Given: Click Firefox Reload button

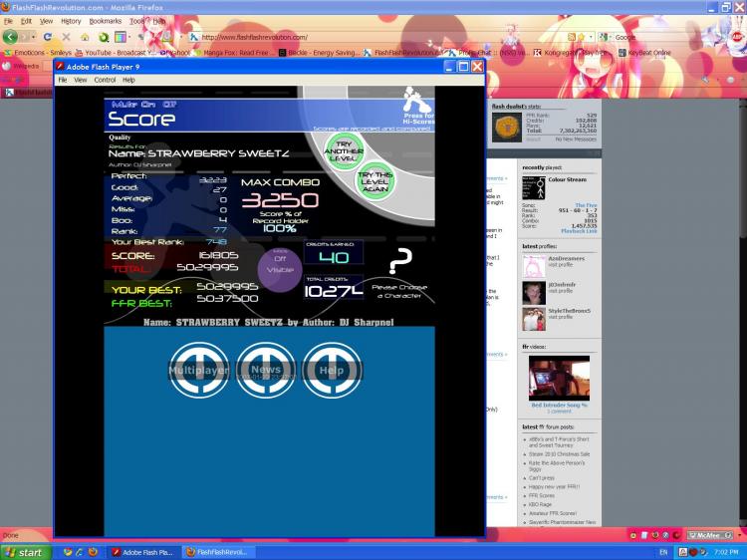Looking at the screenshot, I should [x=47, y=37].
